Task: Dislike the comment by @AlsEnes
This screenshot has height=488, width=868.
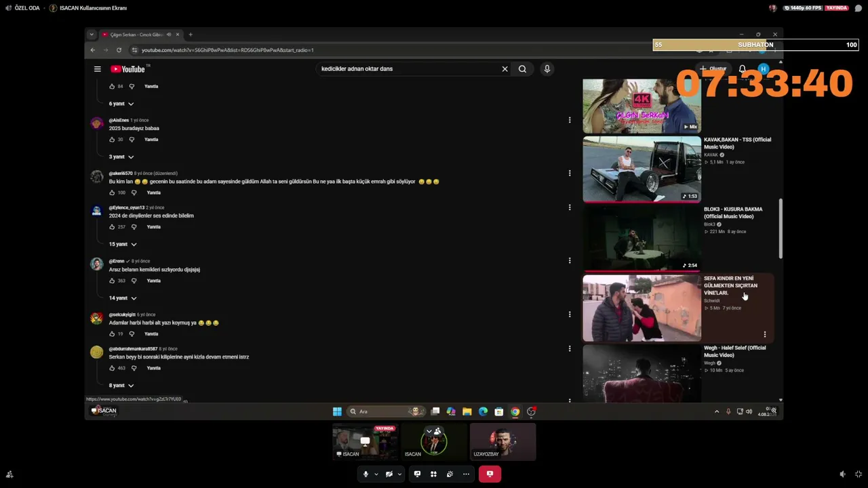Action: click(x=132, y=140)
